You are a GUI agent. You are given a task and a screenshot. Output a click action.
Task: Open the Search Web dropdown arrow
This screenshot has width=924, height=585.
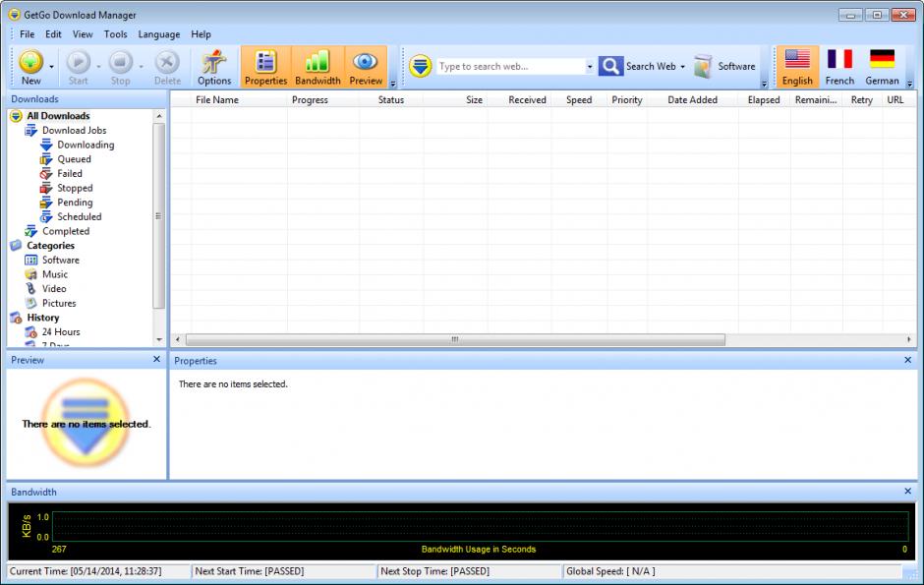coord(682,67)
